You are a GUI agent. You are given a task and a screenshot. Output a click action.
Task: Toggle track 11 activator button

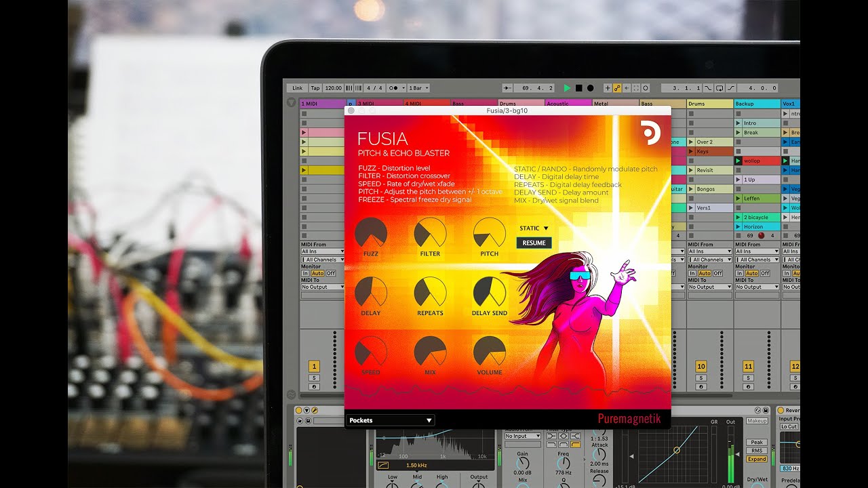(x=748, y=366)
